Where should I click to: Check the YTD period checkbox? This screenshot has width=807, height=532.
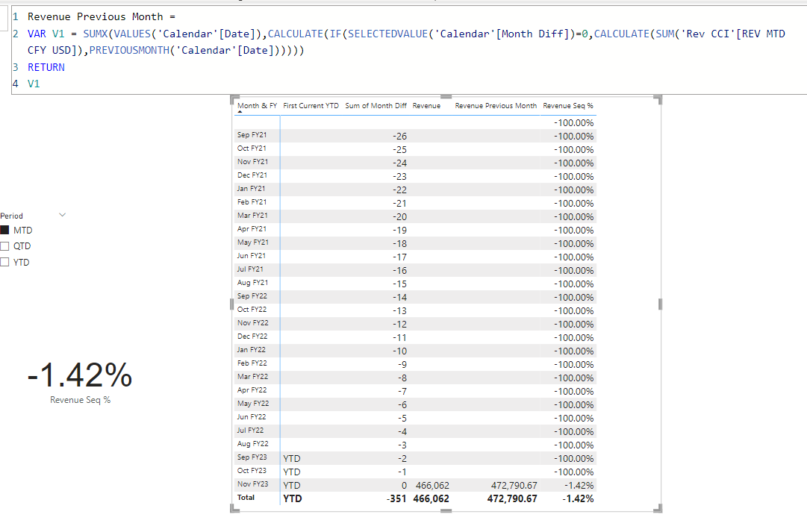(x=4, y=262)
